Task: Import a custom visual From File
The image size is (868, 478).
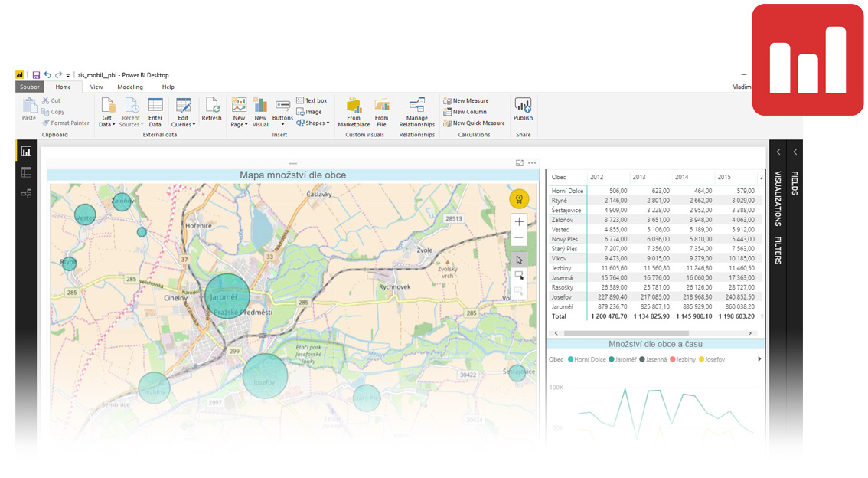Action: click(381, 113)
